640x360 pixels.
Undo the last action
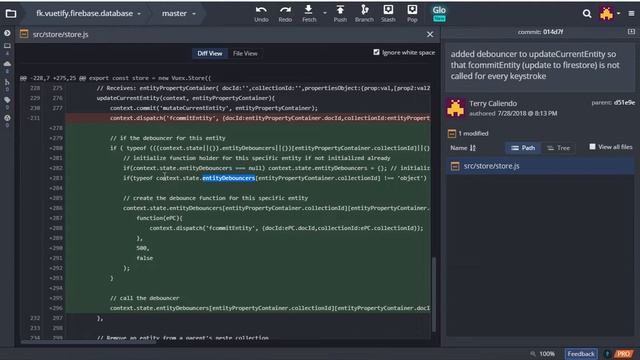pos(261,14)
